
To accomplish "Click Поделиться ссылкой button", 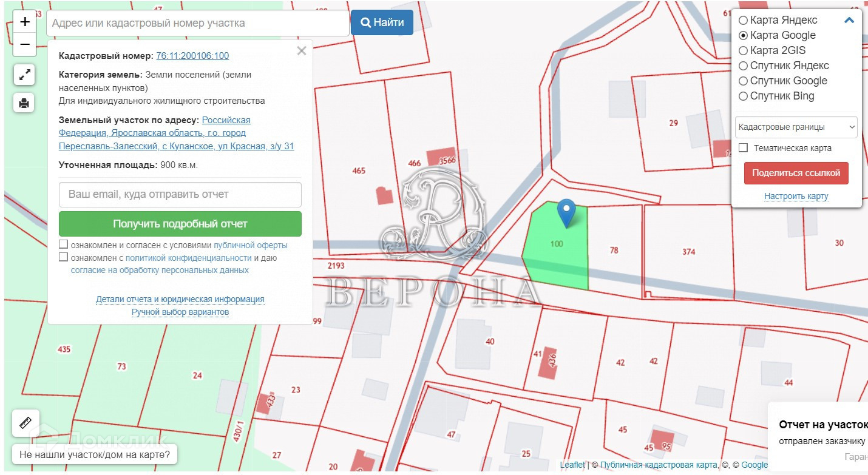I will point(796,173).
